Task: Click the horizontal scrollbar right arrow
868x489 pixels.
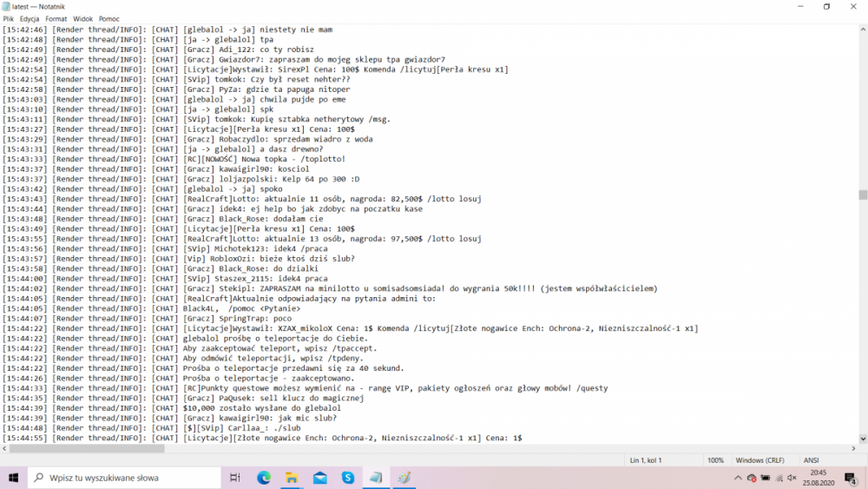Action: (852, 449)
